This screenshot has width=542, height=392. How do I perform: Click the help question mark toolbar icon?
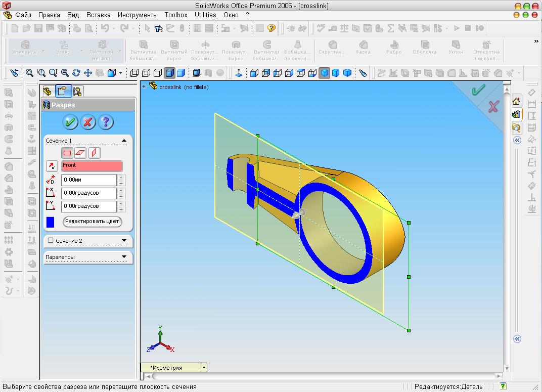[272, 28]
